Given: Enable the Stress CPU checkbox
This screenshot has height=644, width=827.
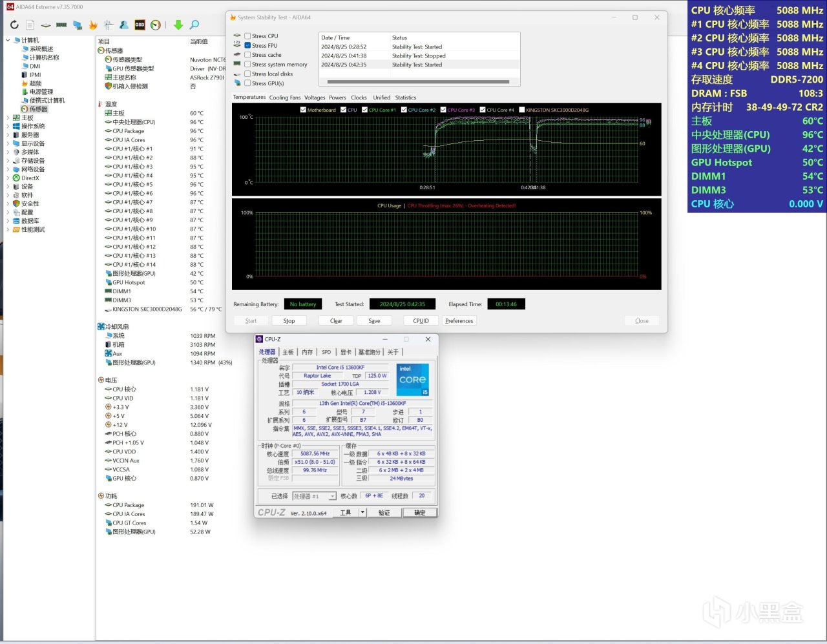Looking at the screenshot, I should (x=247, y=36).
